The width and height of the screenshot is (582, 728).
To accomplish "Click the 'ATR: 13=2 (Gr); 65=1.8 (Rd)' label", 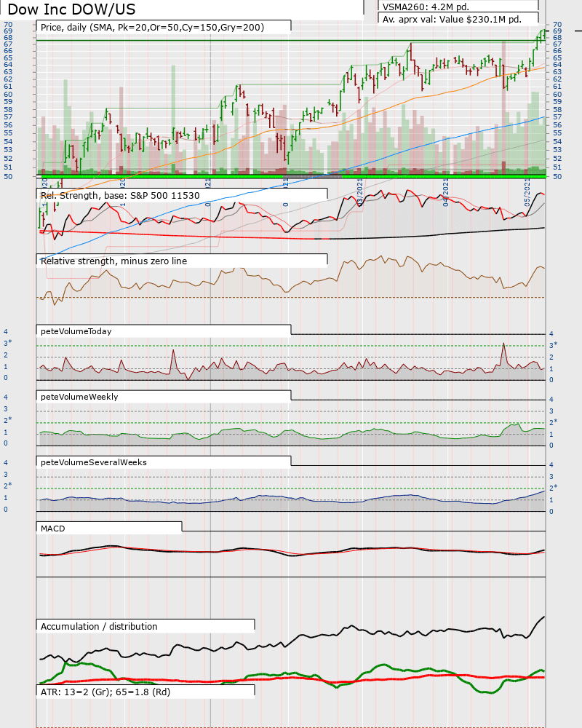I will pos(105,692).
